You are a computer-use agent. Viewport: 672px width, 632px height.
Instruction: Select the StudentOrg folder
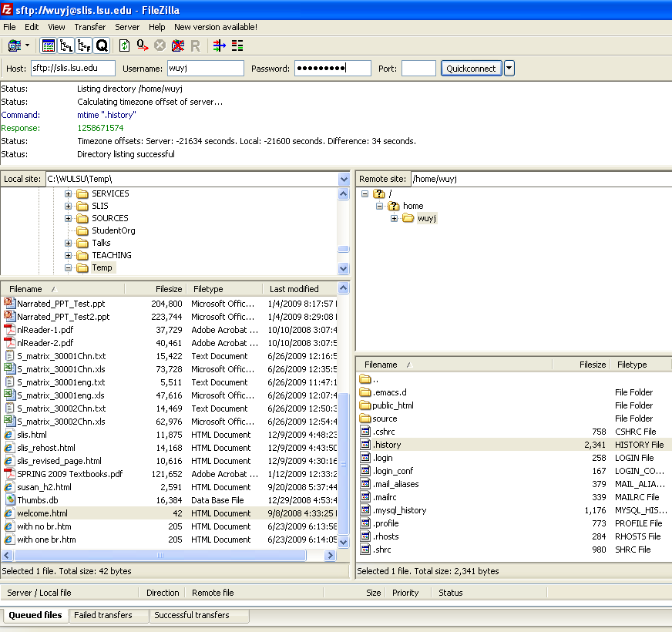point(113,230)
